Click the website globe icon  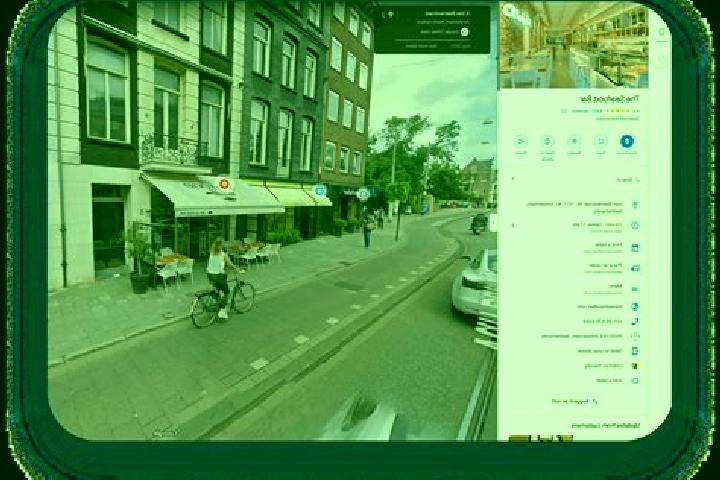(x=635, y=306)
